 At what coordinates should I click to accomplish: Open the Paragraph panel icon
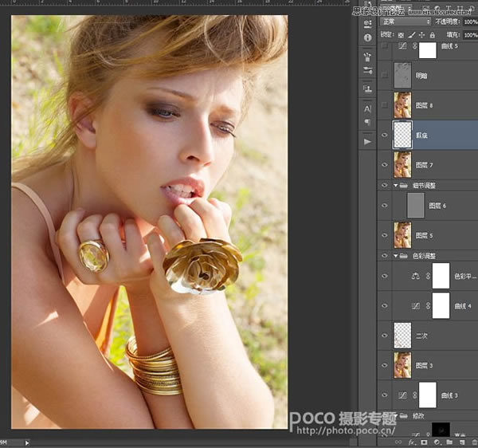[367, 122]
